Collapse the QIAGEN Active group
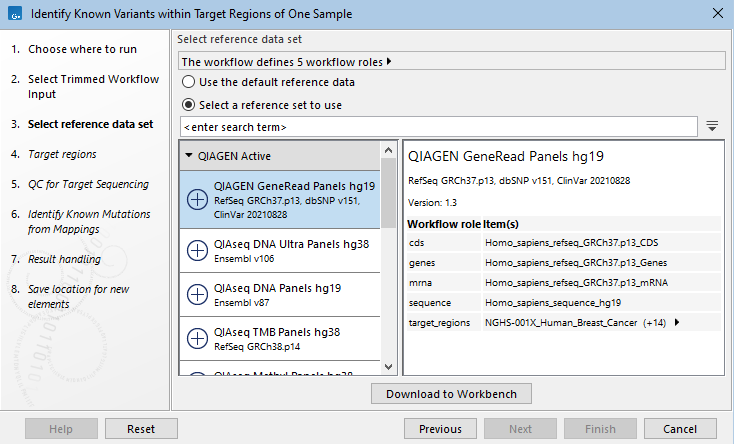This screenshot has height=444, width=734. [x=188, y=156]
